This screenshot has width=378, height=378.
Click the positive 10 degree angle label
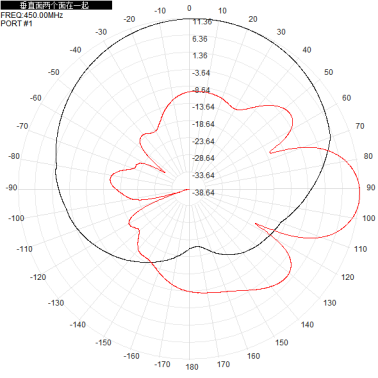(222, 11)
